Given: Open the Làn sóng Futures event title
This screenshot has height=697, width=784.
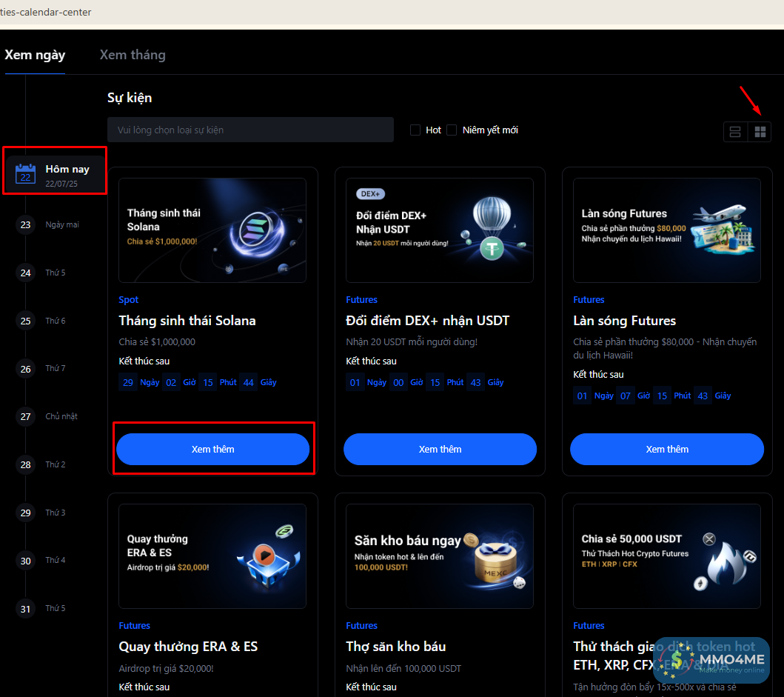Looking at the screenshot, I should point(625,321).
